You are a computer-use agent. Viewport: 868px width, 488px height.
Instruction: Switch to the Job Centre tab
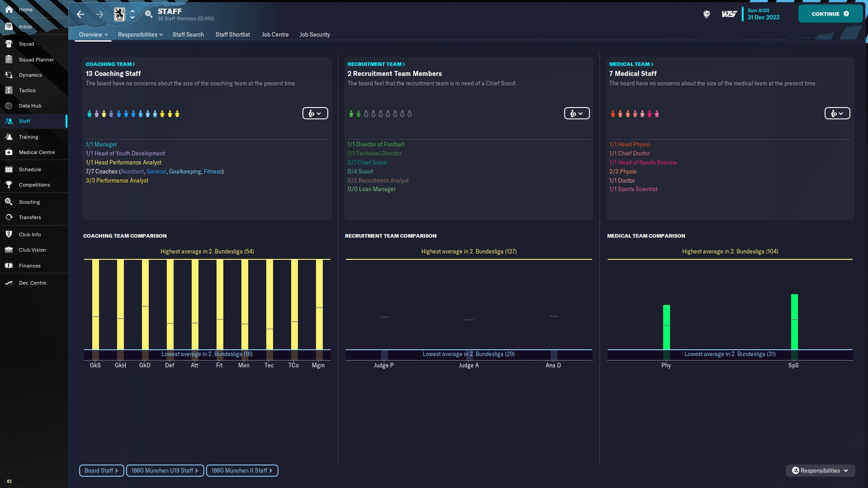pyautogui.click(x=275, y=35)
